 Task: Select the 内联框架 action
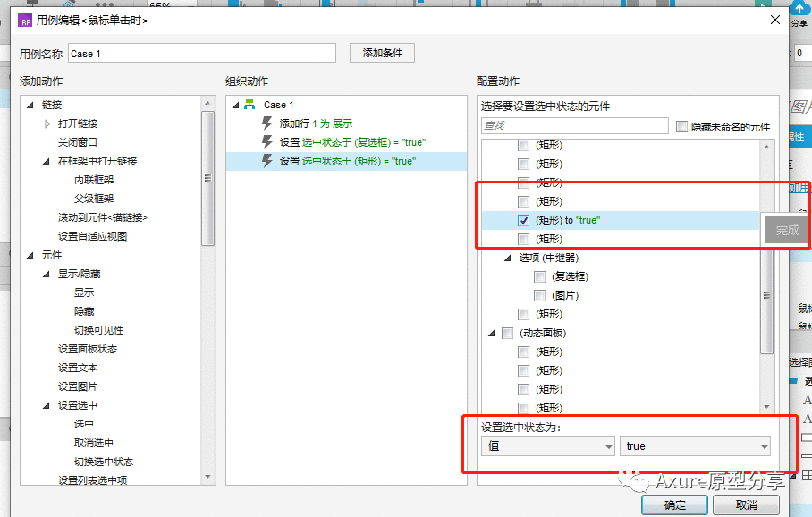(94, 180)
